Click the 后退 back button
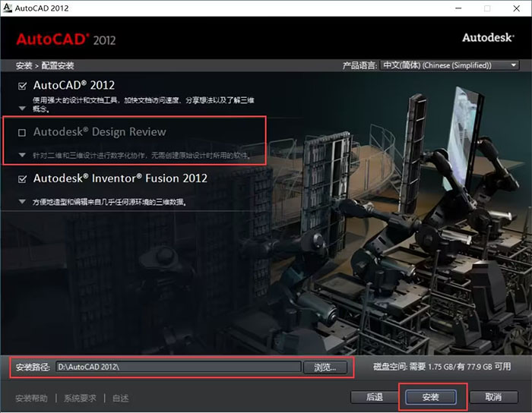This screenshot has width=532, height=413. (x=375, y=397)
